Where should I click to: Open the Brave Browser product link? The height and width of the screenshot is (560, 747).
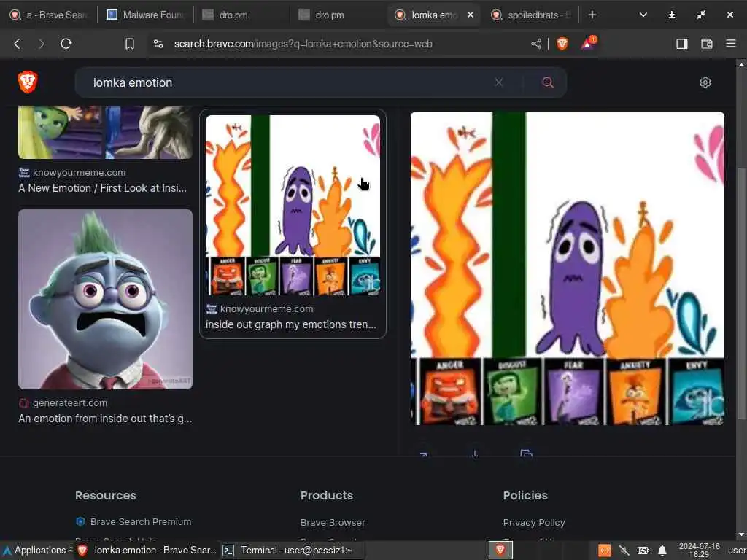click(x=333, y=522)
